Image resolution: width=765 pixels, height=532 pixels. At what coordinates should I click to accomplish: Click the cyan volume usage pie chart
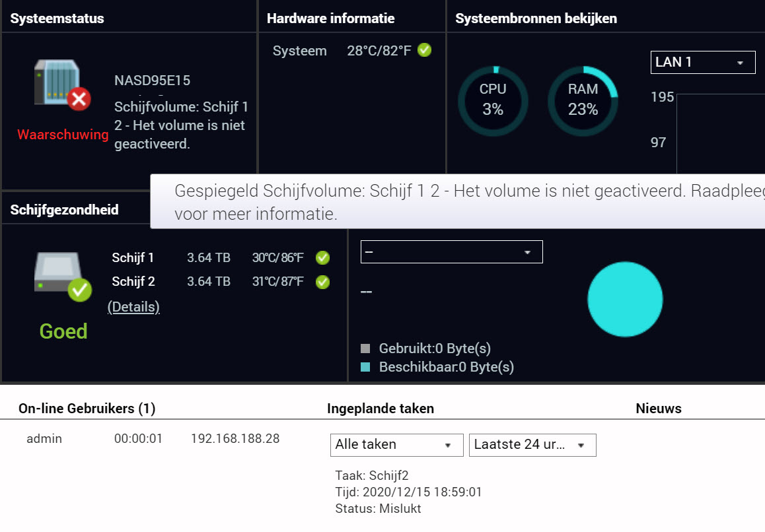624,298
